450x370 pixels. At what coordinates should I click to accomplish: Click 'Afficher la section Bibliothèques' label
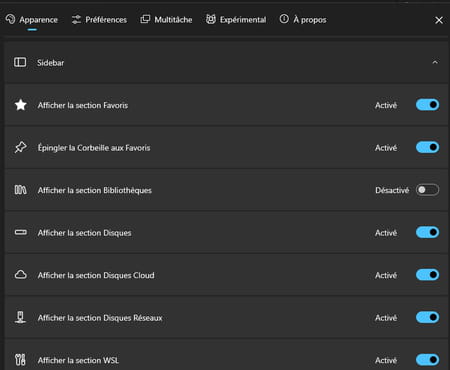pos(95,190)
